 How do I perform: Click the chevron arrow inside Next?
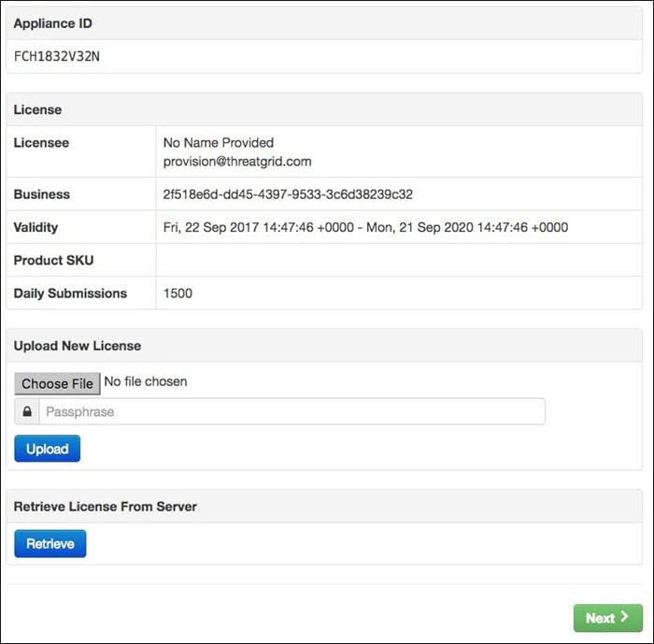click(x=624, y=617)
